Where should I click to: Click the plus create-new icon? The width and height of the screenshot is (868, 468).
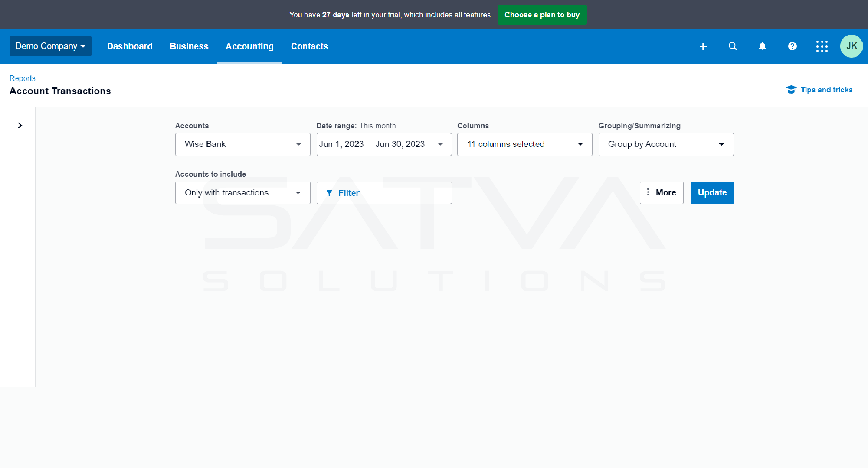click(x=703, y=46)
